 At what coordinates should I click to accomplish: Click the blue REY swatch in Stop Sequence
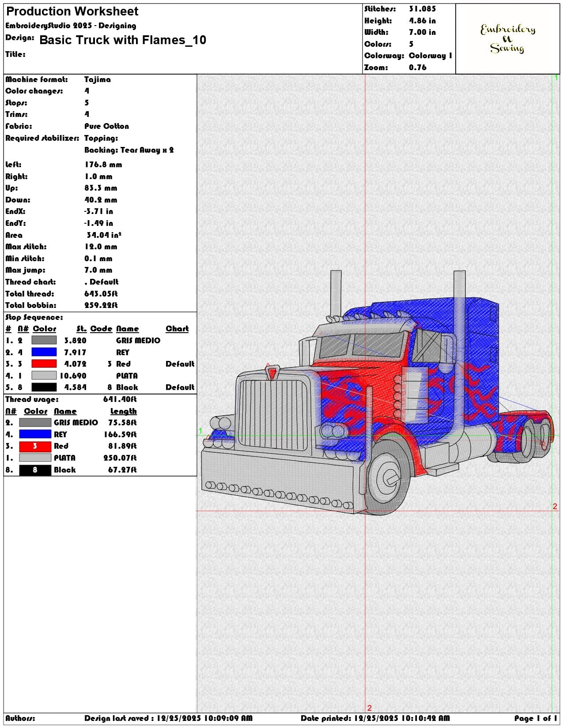[x=44, y=352]
